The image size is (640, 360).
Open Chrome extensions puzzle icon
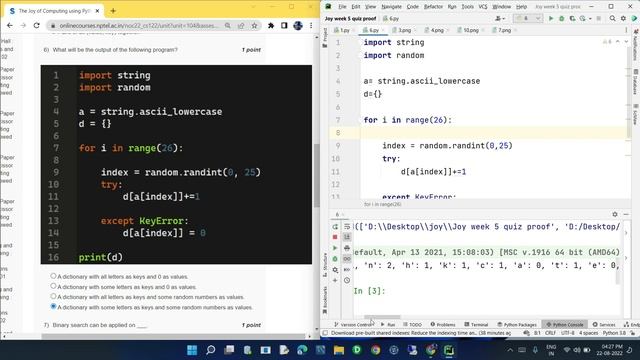pyautogui.click(x=271, y=25)
